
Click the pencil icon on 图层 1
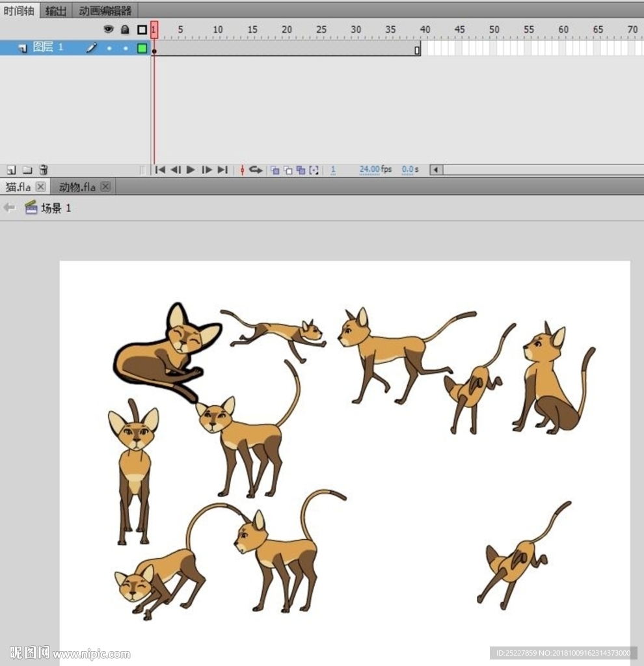pos(91,47)
